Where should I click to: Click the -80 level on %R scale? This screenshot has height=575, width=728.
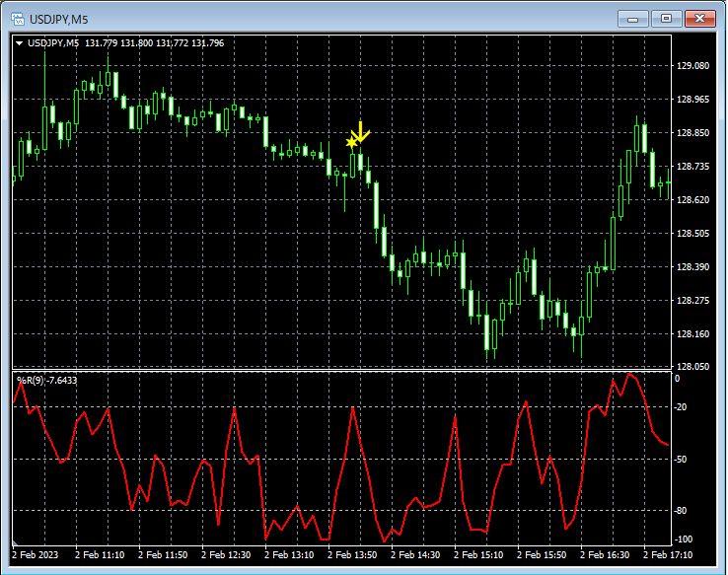point(681,511)
